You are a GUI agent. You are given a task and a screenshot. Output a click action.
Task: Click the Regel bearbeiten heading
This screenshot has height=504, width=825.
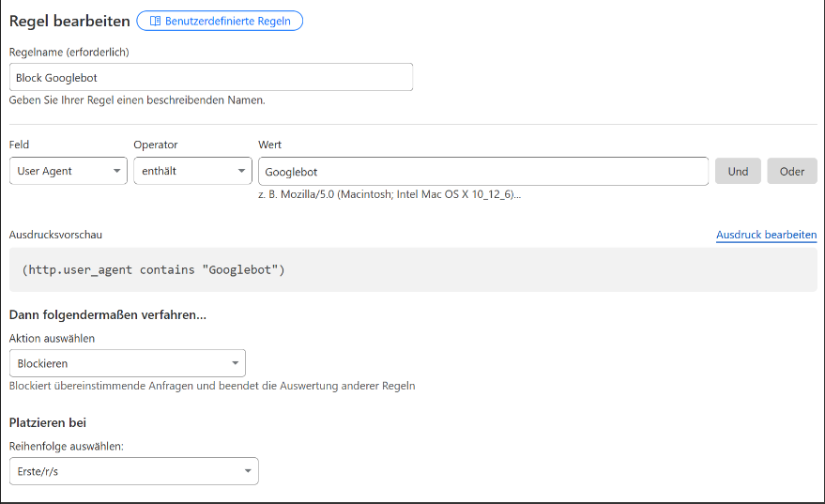[x=69, y=21]
